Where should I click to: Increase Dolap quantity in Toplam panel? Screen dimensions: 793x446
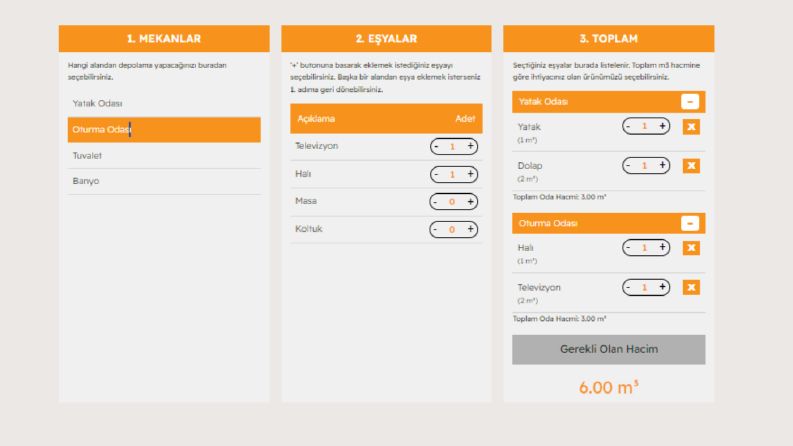[662, 165]
